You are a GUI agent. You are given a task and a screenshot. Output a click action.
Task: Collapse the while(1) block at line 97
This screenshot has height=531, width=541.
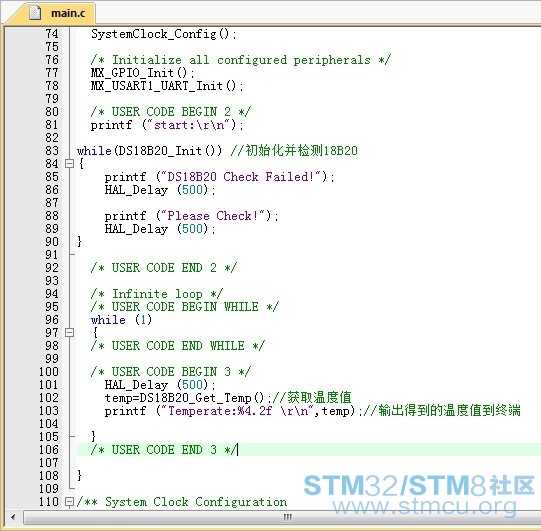click(70, 333)
